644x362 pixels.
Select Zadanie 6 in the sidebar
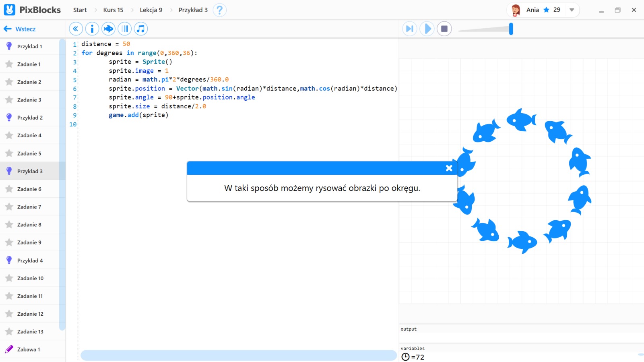click(29, 189)
